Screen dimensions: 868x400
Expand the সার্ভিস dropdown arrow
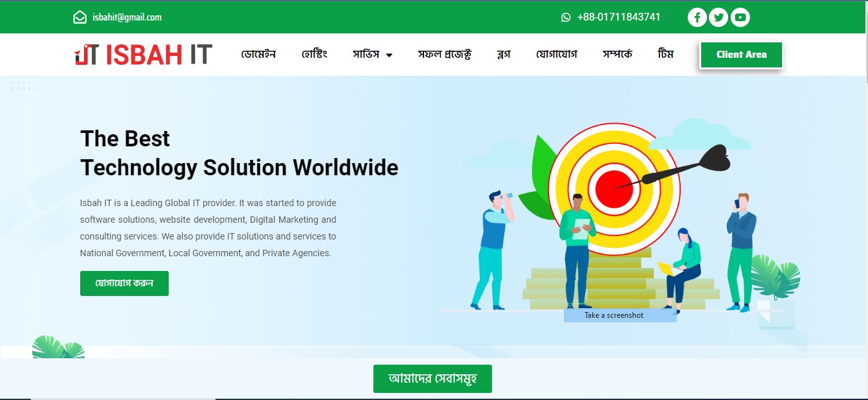point(389,55)
